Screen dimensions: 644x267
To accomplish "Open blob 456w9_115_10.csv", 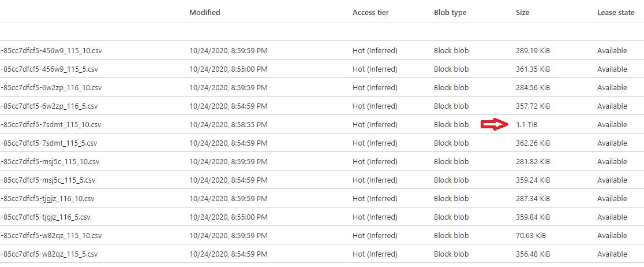I will tap(51, 51).
